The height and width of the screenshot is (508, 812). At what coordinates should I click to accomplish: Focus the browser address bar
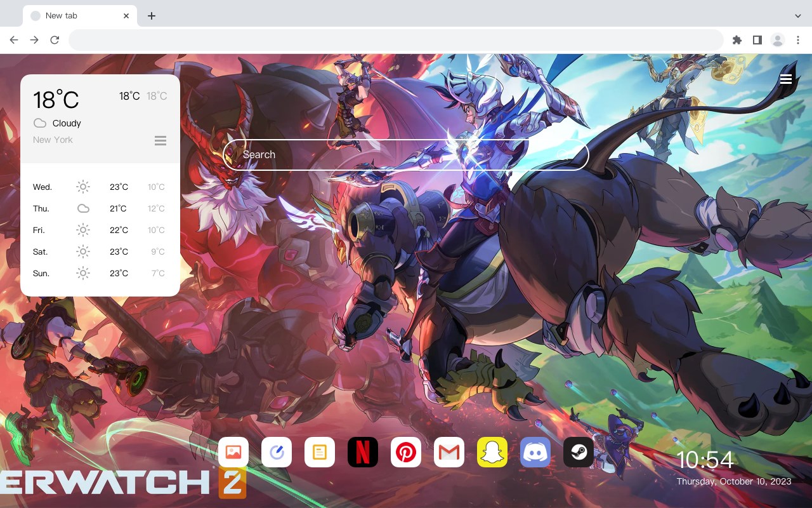click(x=396, y=40)
